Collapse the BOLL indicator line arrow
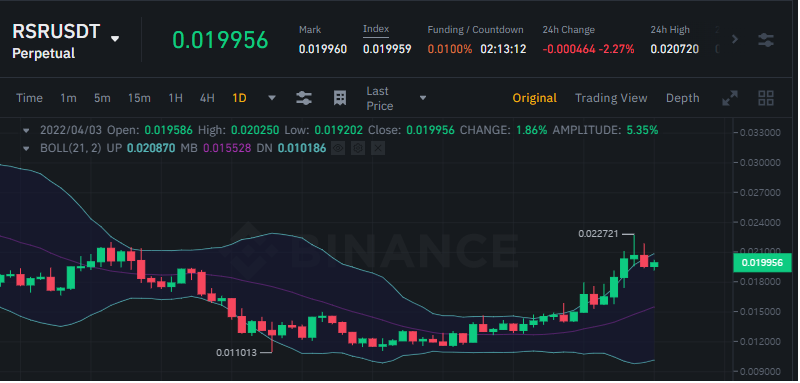The height and width of the screenshot is (383, 800). (x=27, y=149)
